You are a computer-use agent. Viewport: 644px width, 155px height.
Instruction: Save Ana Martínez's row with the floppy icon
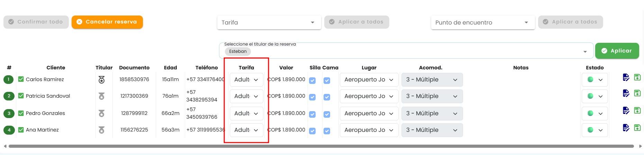[x=637, y=128]
